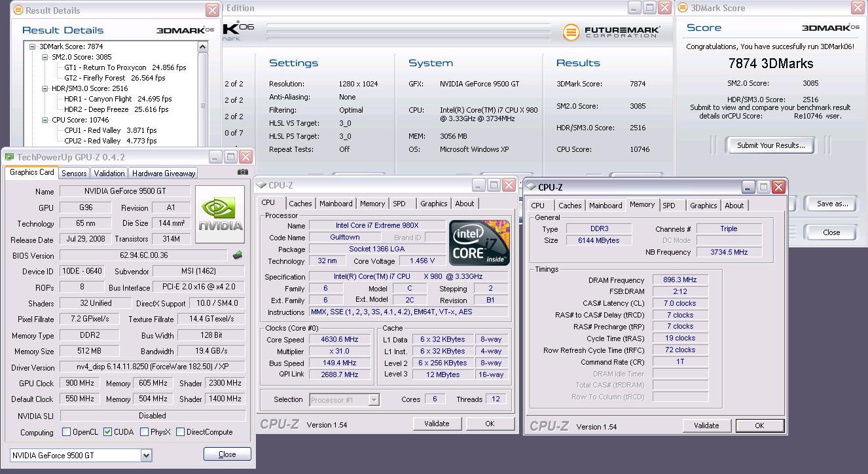The height and width of the screenshot is (474, 868).
Task: Open Memory tab in first CPU-Z window
Action: pyautogui.click(x=372, y=204)
